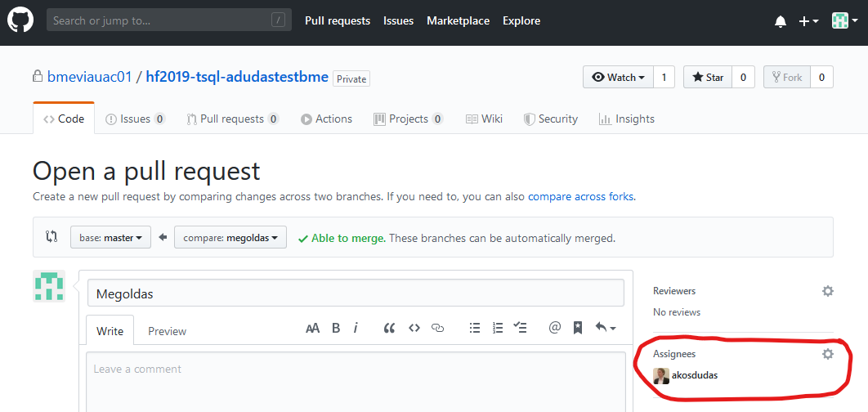Open the plus create-new menu
The image size is (868, 412).
pyautogui.click(x=809, y=21)
